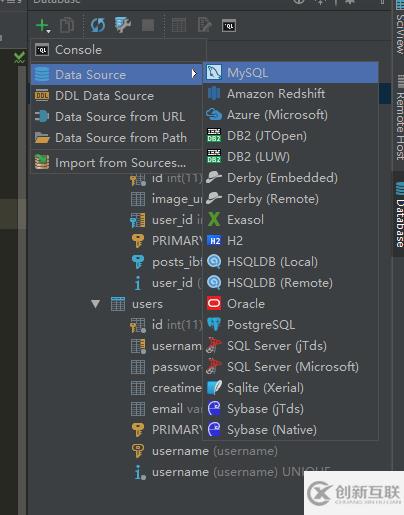The width and height of the screenshot is (404, 515).
Task: Choose DDL Data Source
Action: point(117,96)
